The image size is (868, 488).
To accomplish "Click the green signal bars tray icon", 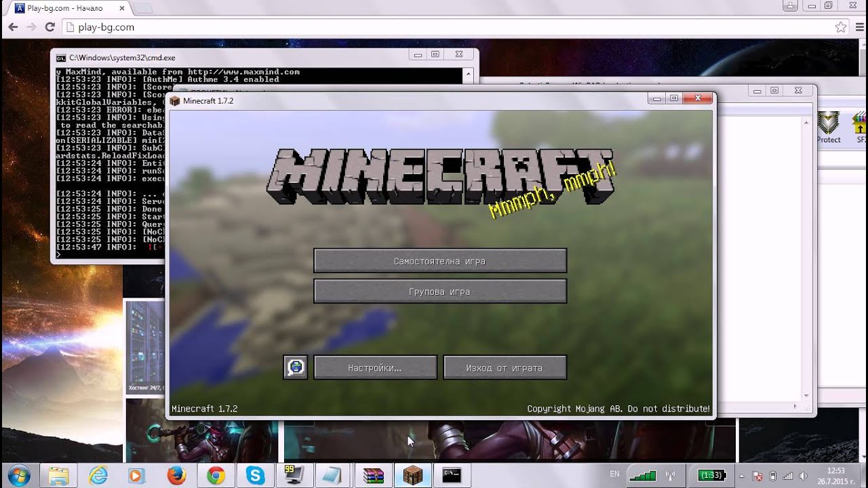I will coord(642,475).
